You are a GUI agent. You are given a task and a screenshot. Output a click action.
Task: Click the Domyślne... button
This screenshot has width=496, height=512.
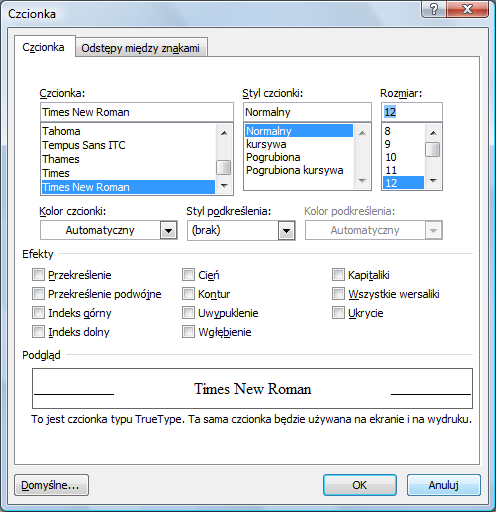51,485
